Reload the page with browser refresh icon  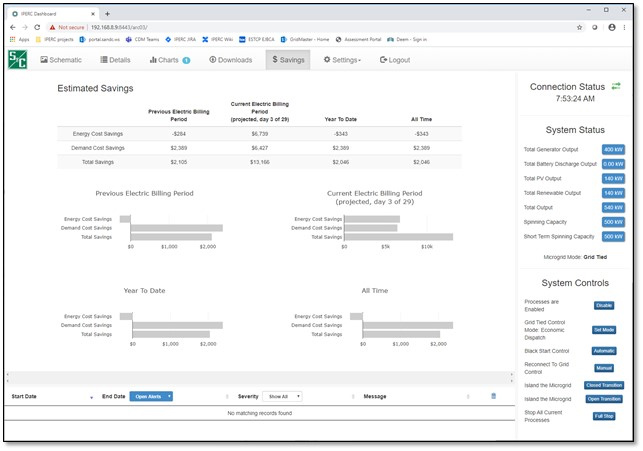(37, 27)
